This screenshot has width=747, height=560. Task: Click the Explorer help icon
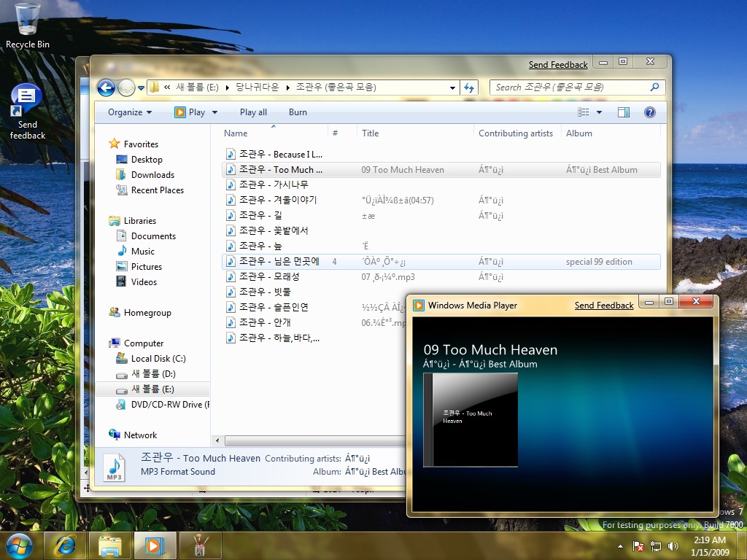(650, 112)
